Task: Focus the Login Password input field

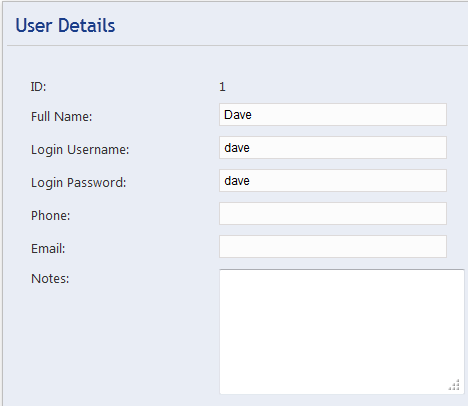Action: pos(333,181)
